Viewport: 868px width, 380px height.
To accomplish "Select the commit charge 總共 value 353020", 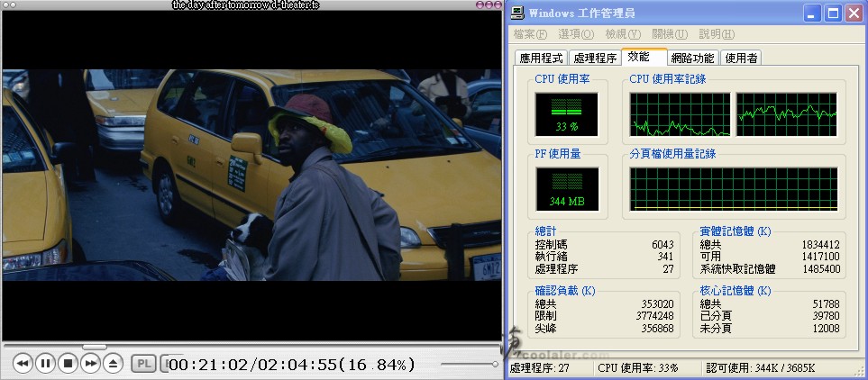I will (658, 304).
